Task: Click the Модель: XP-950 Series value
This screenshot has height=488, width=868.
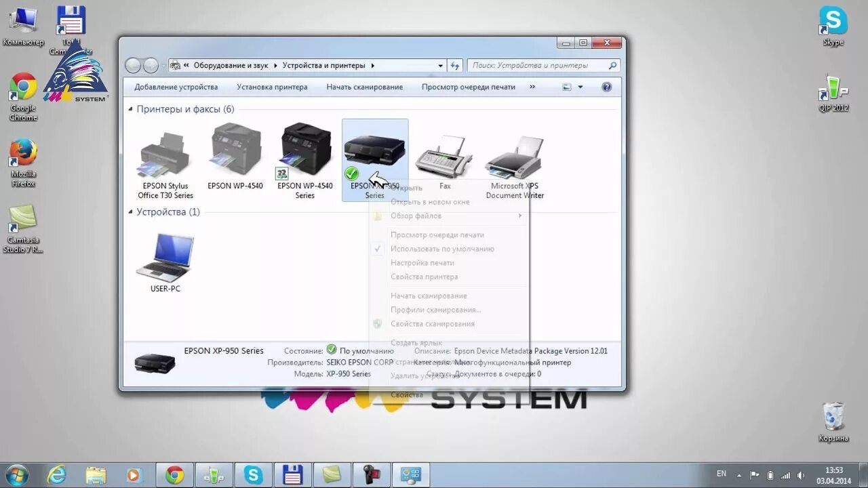Action: [x=349, y=374]
